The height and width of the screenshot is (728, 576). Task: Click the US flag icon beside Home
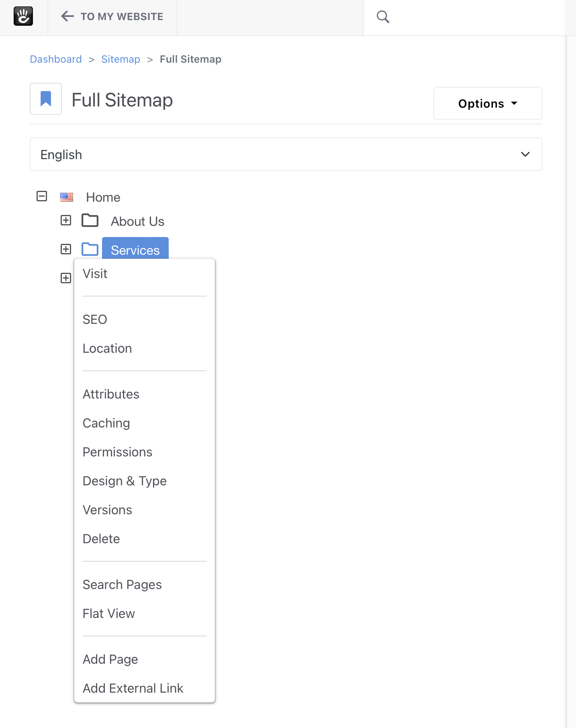[67, 197]
